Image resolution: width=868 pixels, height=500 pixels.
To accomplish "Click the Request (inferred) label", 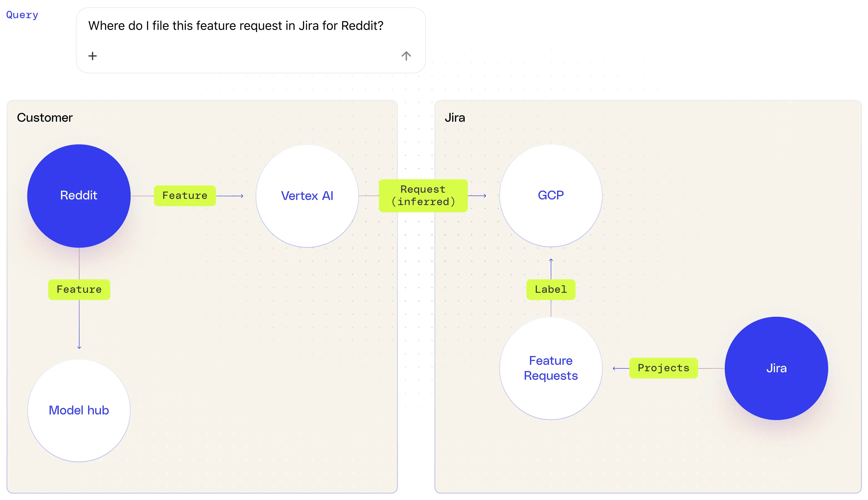I will (x=423, y=196).
